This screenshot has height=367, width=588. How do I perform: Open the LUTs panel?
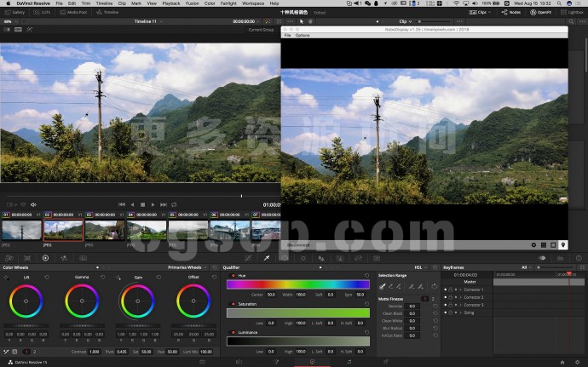tap(42, 13)
